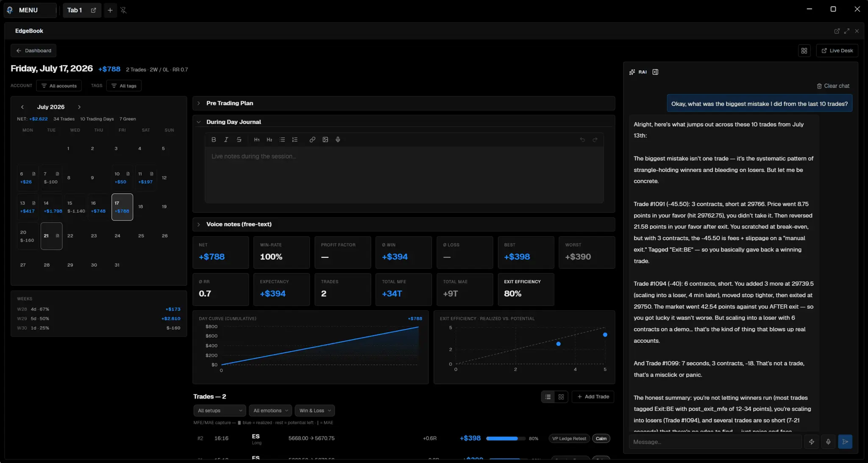This screenshot has width=868, height=463.
Task: Click the RAI sparkle icon
Action: pyautogui.click(x=632, y=72)
